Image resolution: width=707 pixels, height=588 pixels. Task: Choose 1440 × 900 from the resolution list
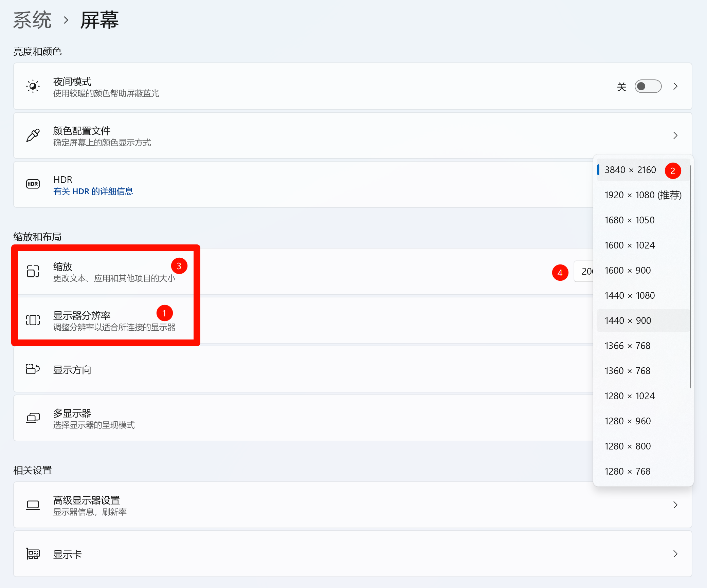(628, 320)
